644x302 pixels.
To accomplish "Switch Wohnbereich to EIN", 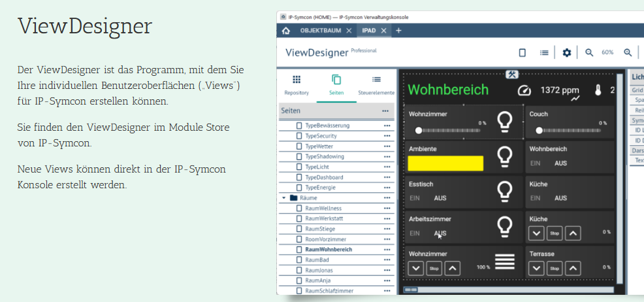I will click(535, 163).
